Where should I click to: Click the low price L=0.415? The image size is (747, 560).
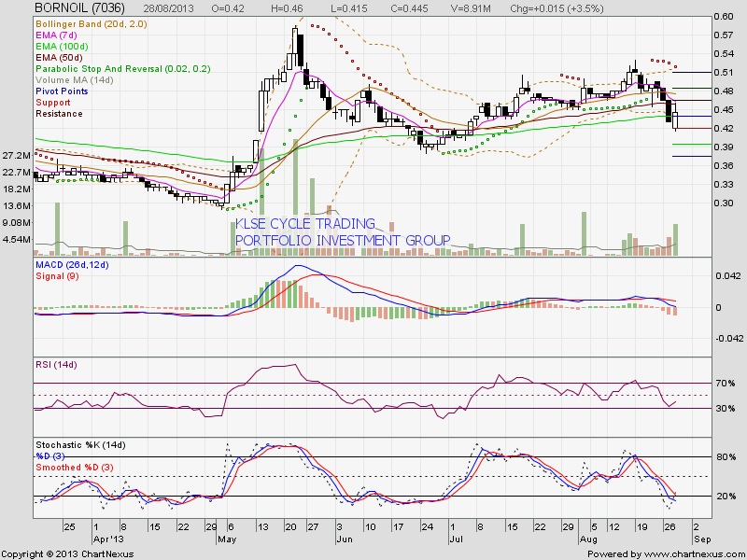click(351, 8)
